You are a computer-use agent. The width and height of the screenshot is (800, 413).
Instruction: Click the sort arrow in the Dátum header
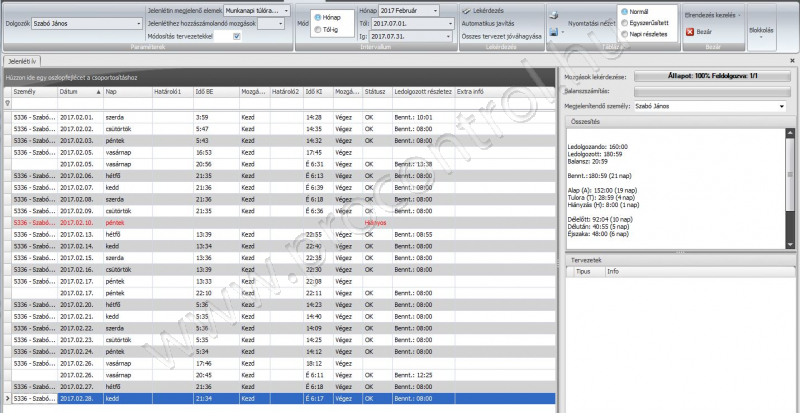[98, 92]
